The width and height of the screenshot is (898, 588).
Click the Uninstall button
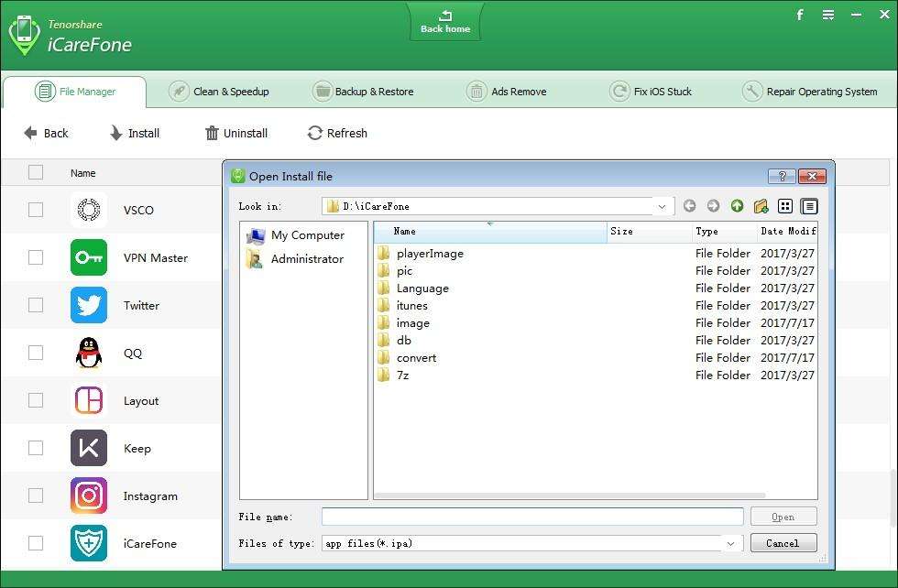click(x=236, y=134)
